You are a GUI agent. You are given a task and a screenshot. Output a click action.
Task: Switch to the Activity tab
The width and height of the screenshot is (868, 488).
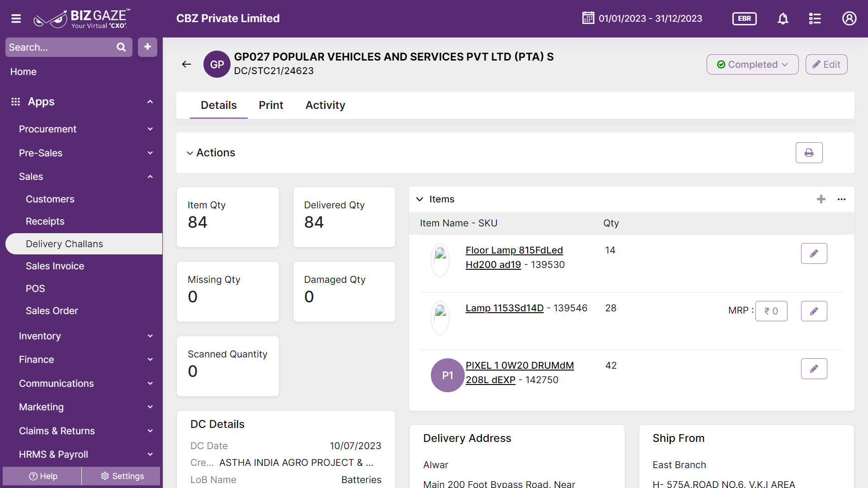tap(325, 105)
